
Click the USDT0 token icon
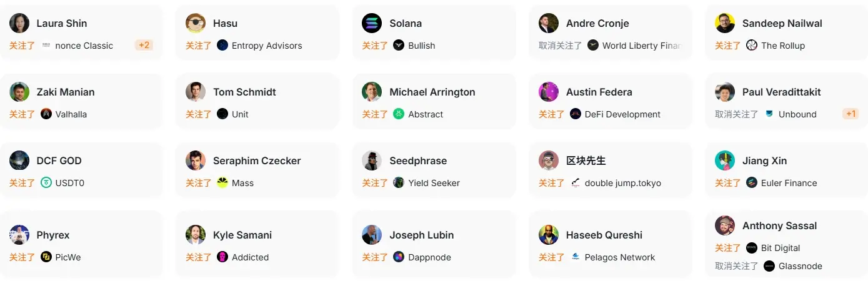coord(46,182)
